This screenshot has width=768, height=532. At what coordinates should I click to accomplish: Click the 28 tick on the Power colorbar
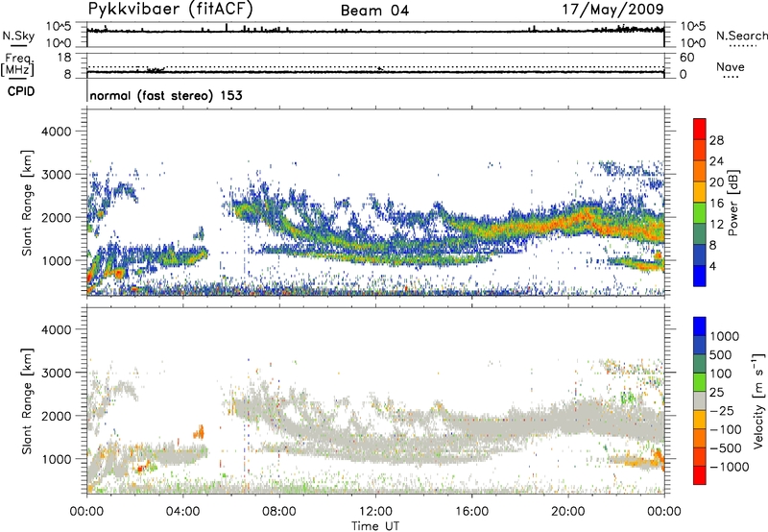pyautogui.click(x=716, y=140)
